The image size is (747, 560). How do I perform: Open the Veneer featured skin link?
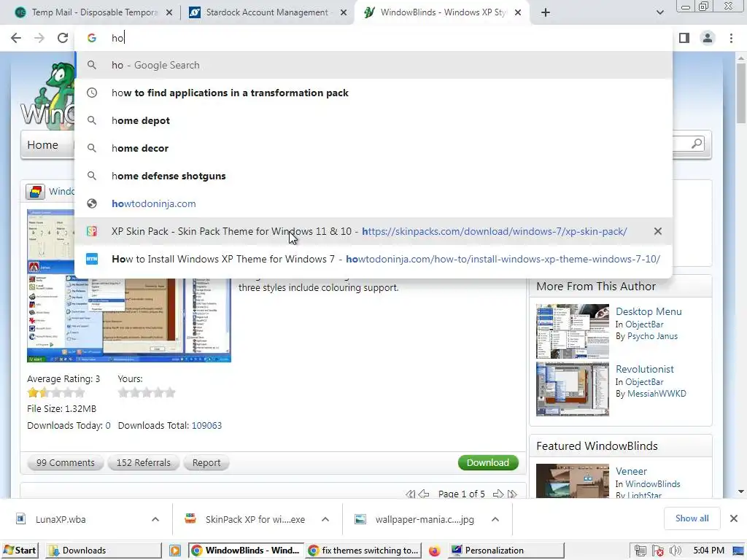pyautogui.click(x=631, y=472)
